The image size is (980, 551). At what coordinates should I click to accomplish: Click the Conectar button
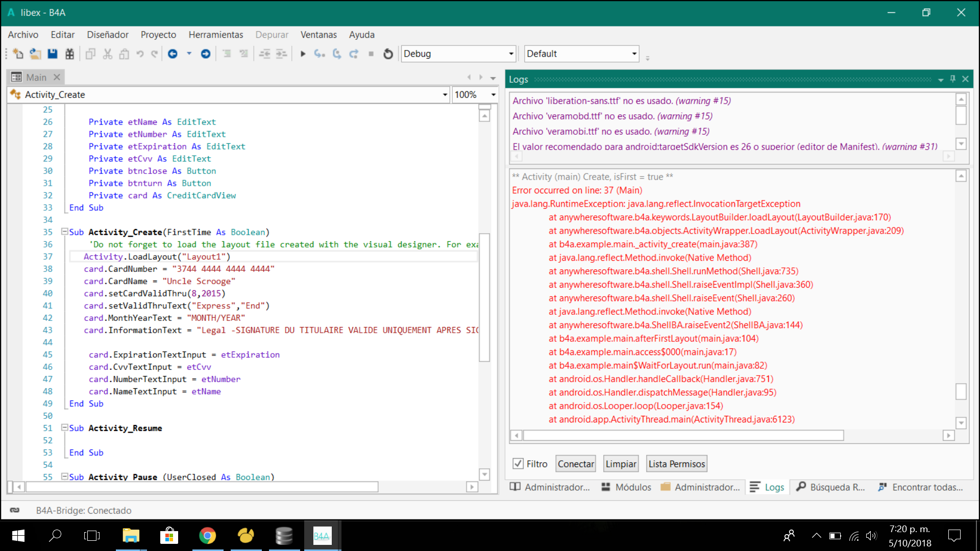pos(576,464)
